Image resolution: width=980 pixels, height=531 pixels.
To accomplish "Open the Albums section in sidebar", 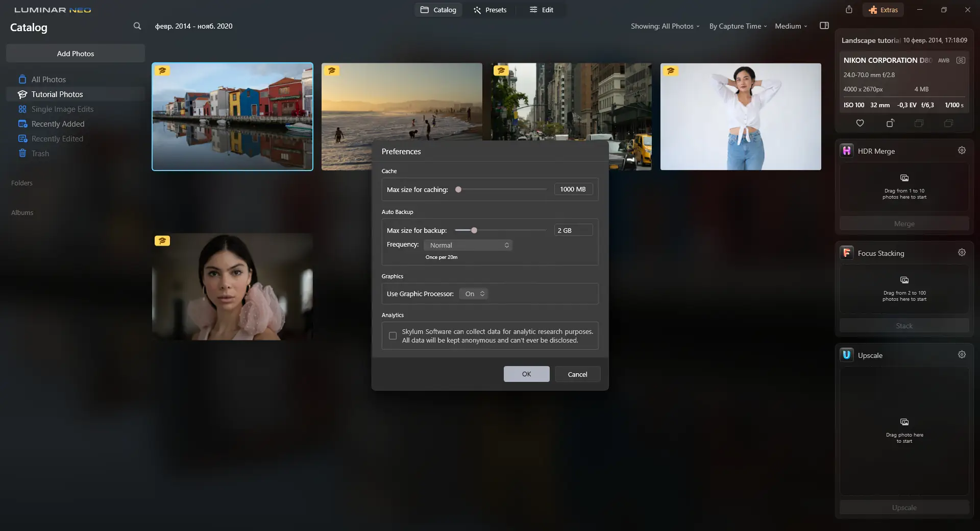I will pos(22,213).
